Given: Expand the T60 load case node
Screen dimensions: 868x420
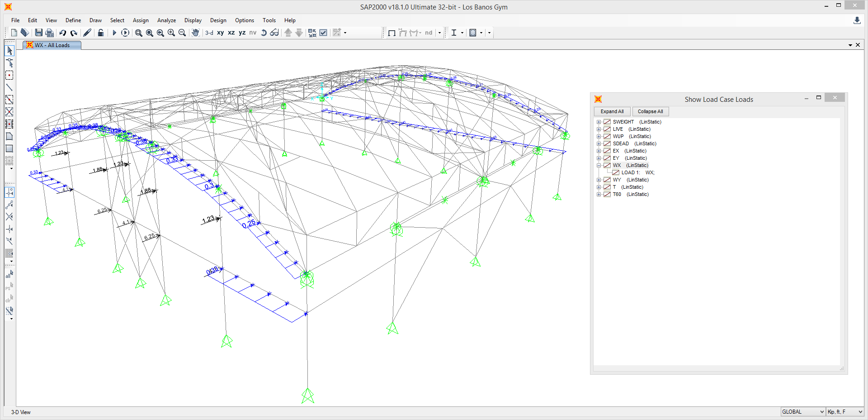Looking at the screenshot, I should click(599, 194).
